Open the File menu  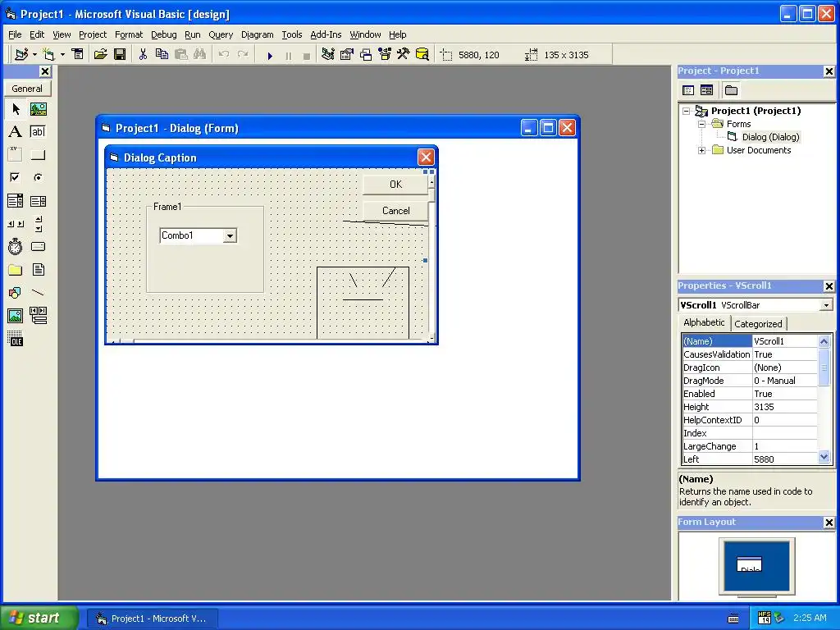[15, 34]
